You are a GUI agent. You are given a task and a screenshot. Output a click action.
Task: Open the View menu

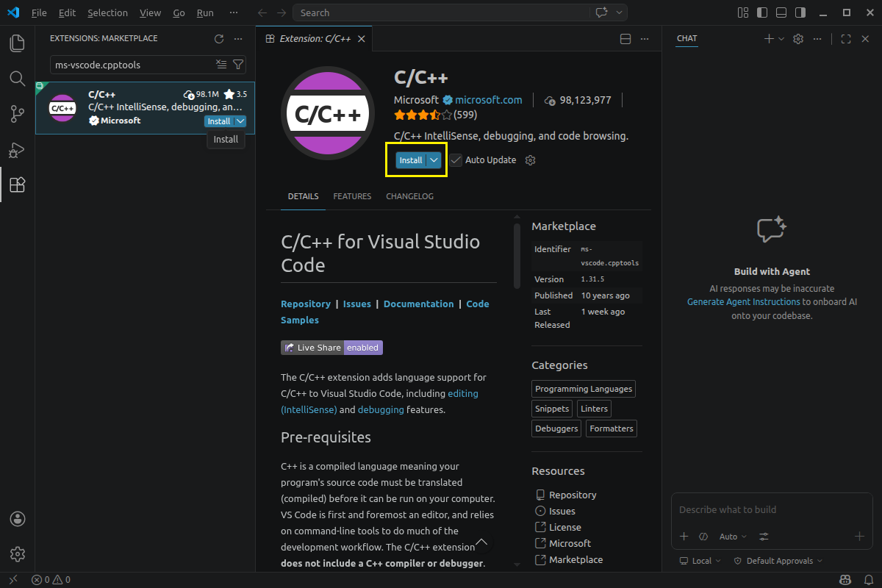tap(150, 12)
